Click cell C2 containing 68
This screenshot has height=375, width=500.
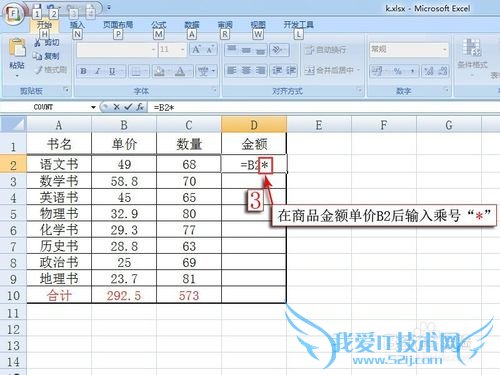189,164
